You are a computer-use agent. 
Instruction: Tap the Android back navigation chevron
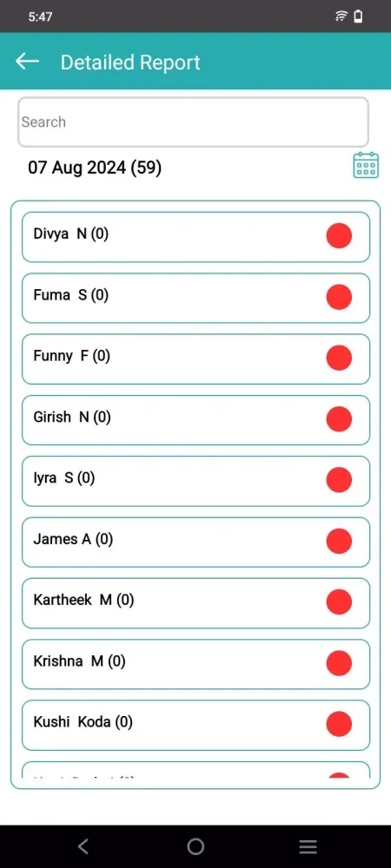[83, 845]
